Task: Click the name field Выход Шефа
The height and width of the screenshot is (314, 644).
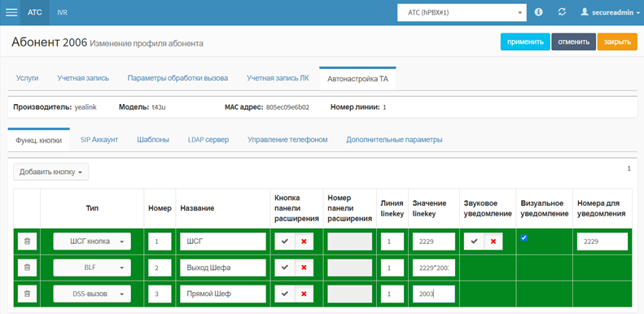Action: (x=223, y=268)
